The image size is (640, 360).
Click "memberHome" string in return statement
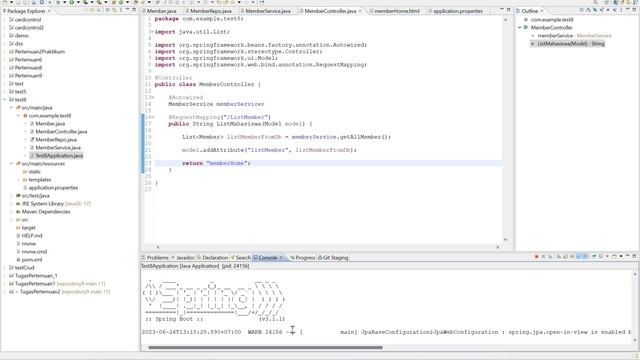(x=227, y=163)
